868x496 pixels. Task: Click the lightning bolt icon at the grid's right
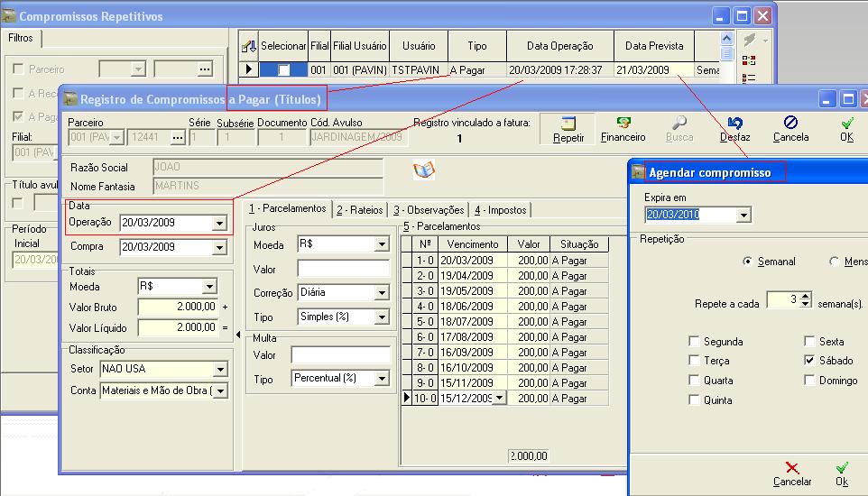pos(748,40)
